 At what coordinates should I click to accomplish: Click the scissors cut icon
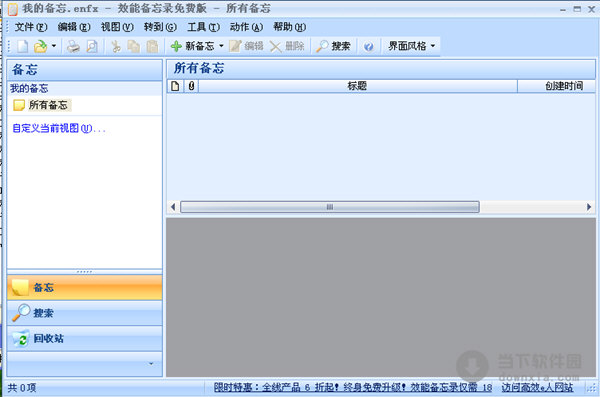point(116,46)
